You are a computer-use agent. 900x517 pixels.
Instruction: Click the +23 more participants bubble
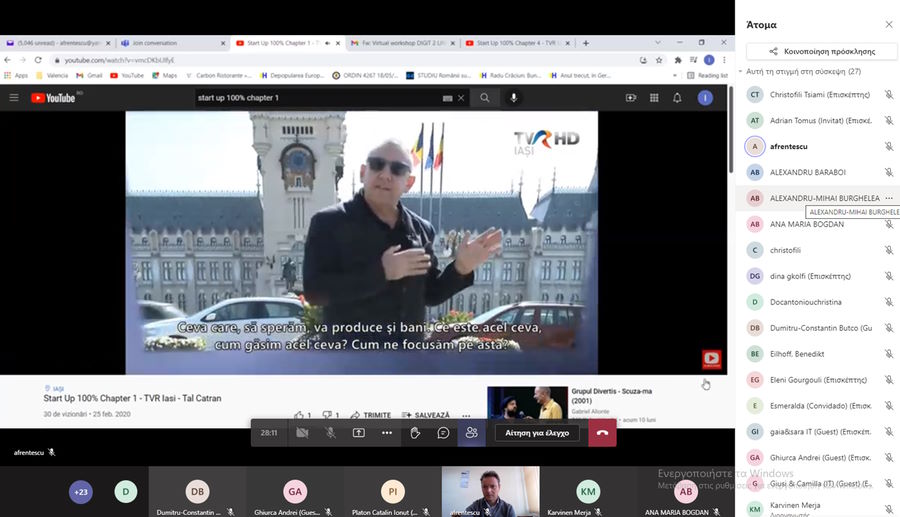pyautogui.click(x=81, y=491)
